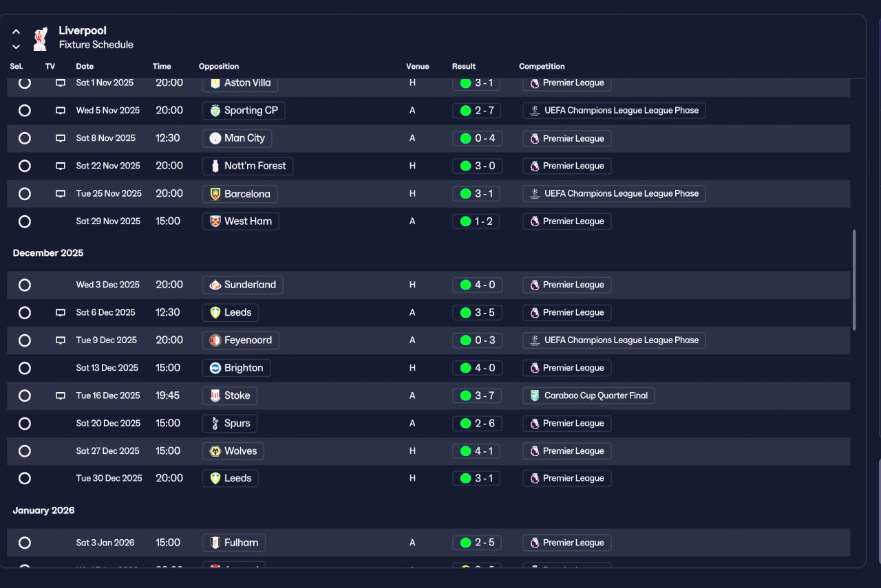Open the Sat 6 Dec Leeds club button
881x588 pixels.
(x=231, y=312)
